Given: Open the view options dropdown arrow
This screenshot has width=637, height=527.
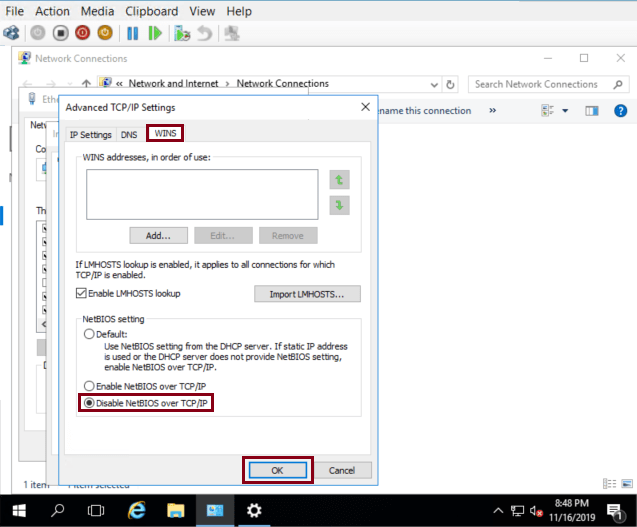Looking at the screenshot, I should (565, 111).
